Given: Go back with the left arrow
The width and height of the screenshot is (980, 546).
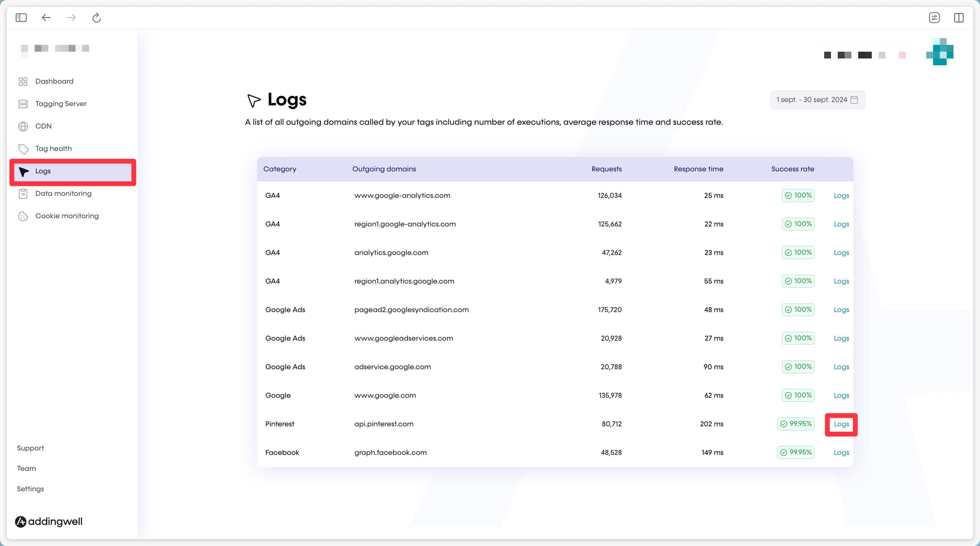Looking at the screenshot, I should (46, 17).
